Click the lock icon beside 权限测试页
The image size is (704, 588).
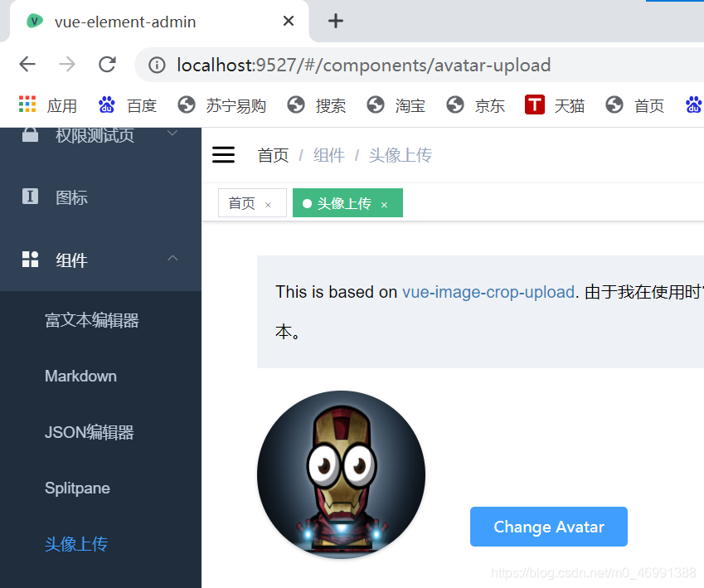30,133
